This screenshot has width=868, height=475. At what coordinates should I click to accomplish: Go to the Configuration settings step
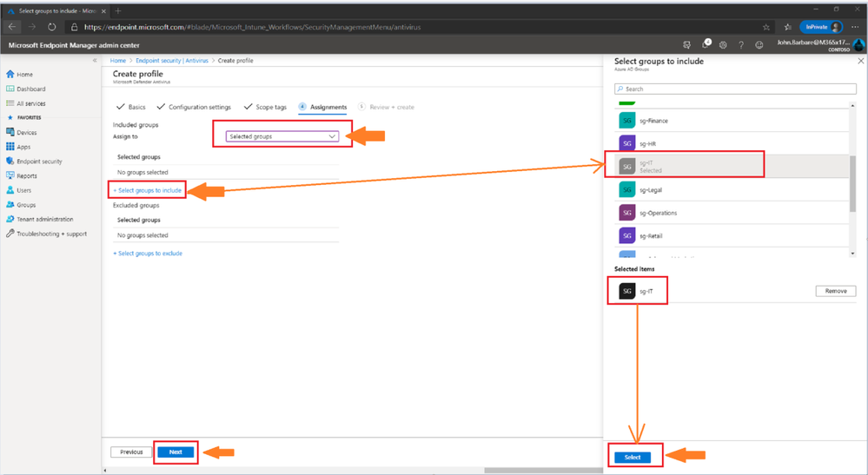194,107
